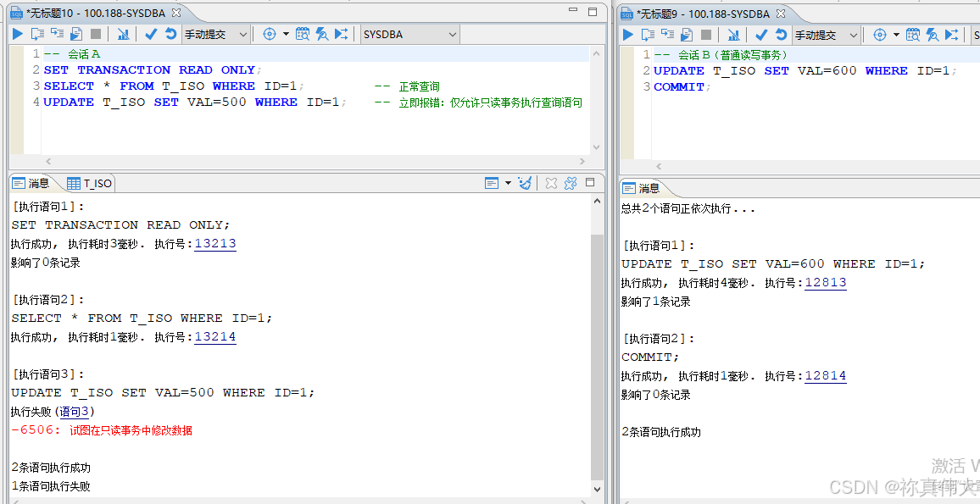
Task: Click the calendar search icon in 无标题9 toolbar
Action: (x=913, y=35)
